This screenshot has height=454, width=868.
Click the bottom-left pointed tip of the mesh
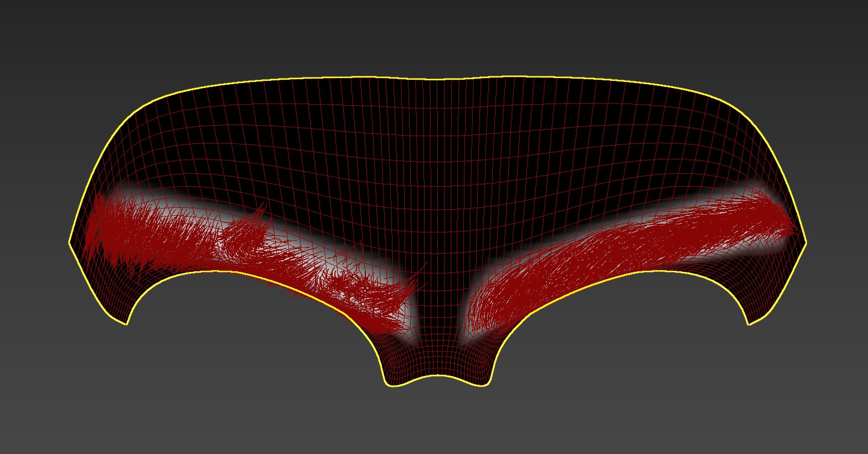[x=127, y=324]
